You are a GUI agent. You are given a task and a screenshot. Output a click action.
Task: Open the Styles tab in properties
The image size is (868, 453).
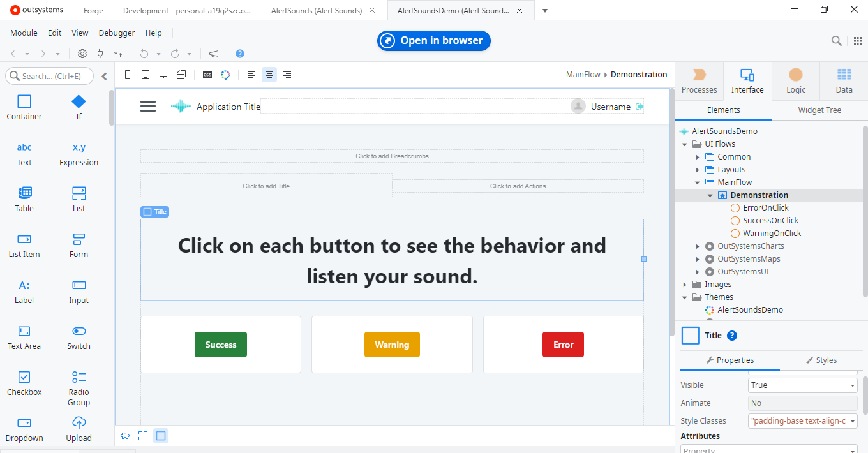[821, 360]
